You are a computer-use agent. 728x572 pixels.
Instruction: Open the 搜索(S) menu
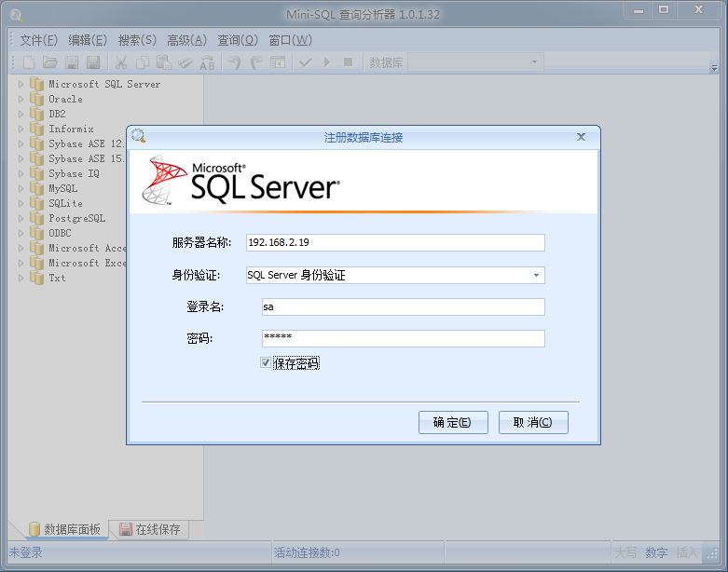[x=137, y=40]
